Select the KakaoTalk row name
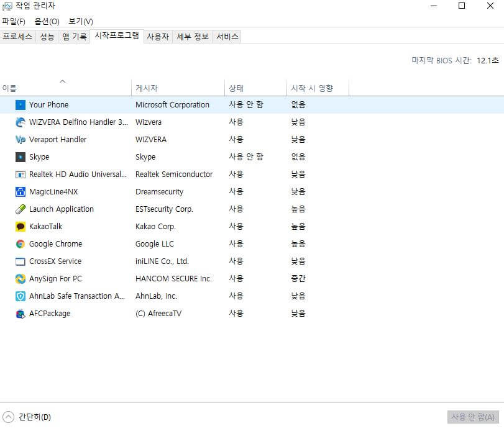 click(45, 227)
